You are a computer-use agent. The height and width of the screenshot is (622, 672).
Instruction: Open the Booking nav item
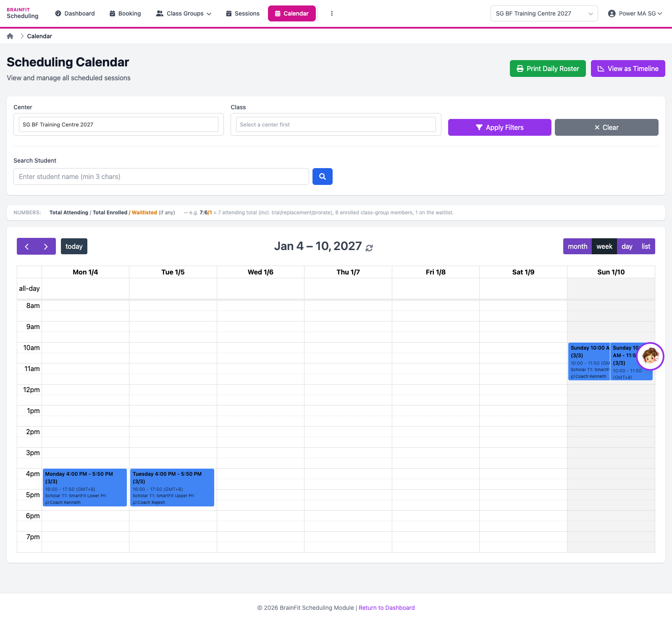point(125,13)
